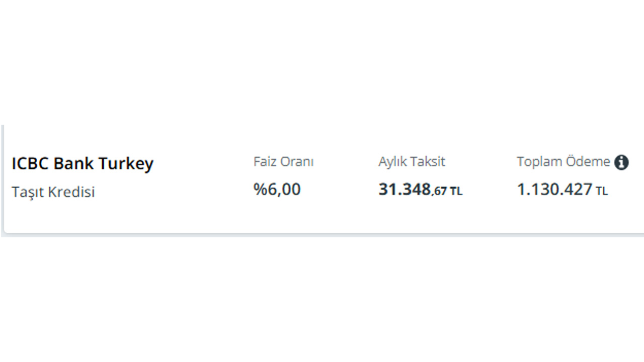Click the TL unit after 31.348,67
This screenshot has width=644, height=362.
(456, 192)
